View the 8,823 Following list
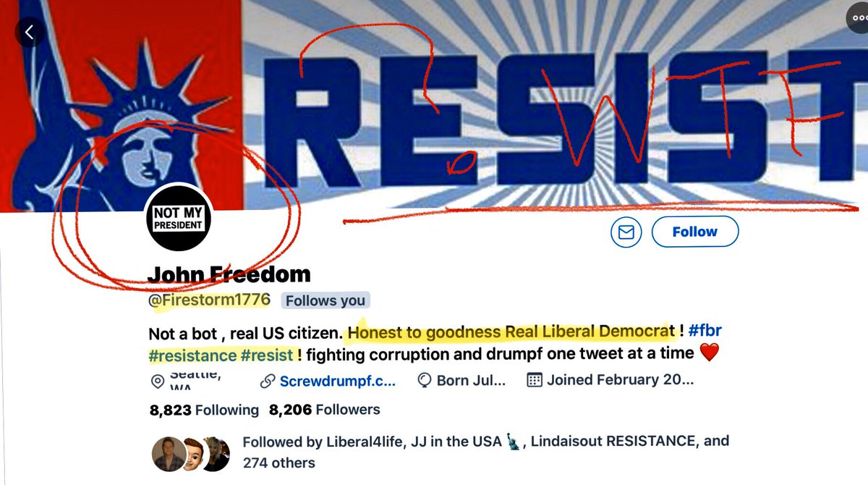 click(204, 410)
